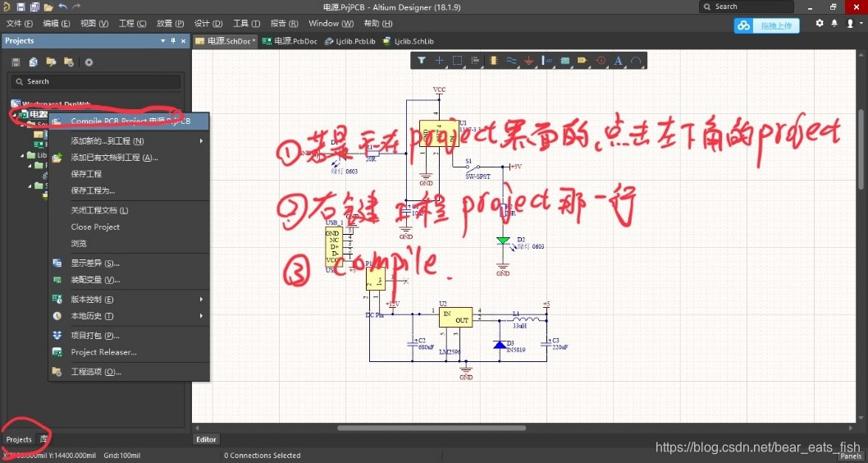Viewport: 868px width, 463px height.
Task: Switch to the Ljclib.PcbLib tab
Action: pyautogui.click(x=349, y=42)
